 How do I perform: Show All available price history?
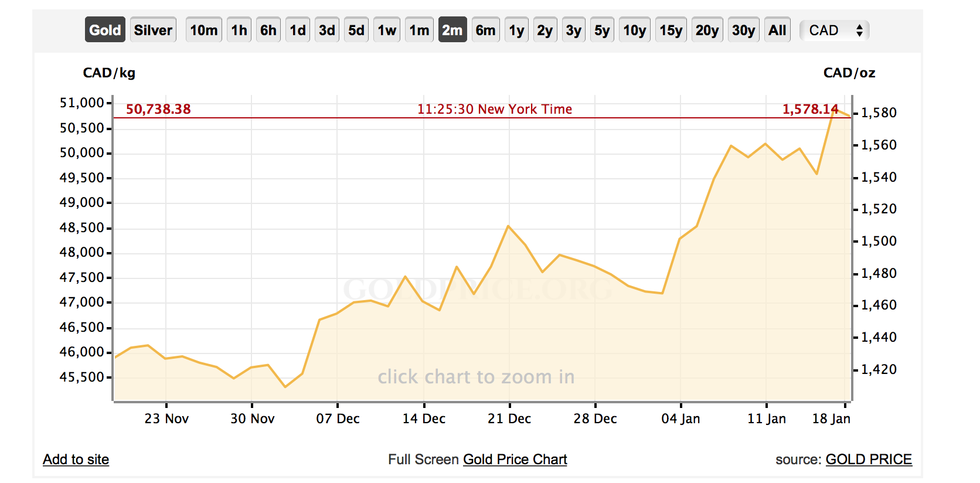(x=777, y=30)
